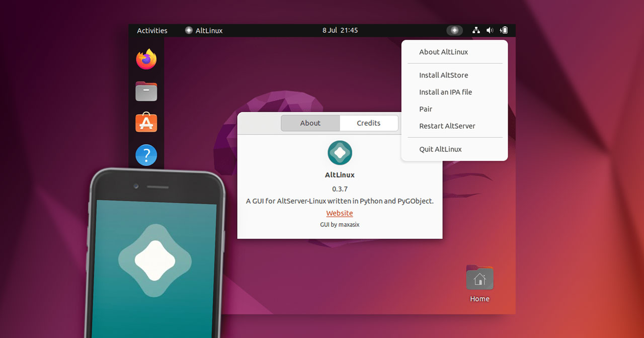Choose the Pair menu entry
Viewport: 644px width, 338px height.
[x=455, y=109]
